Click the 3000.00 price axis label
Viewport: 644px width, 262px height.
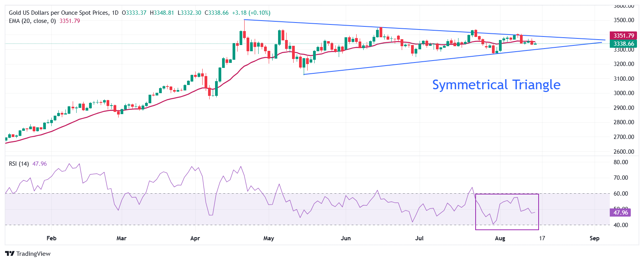pos(624,93)
